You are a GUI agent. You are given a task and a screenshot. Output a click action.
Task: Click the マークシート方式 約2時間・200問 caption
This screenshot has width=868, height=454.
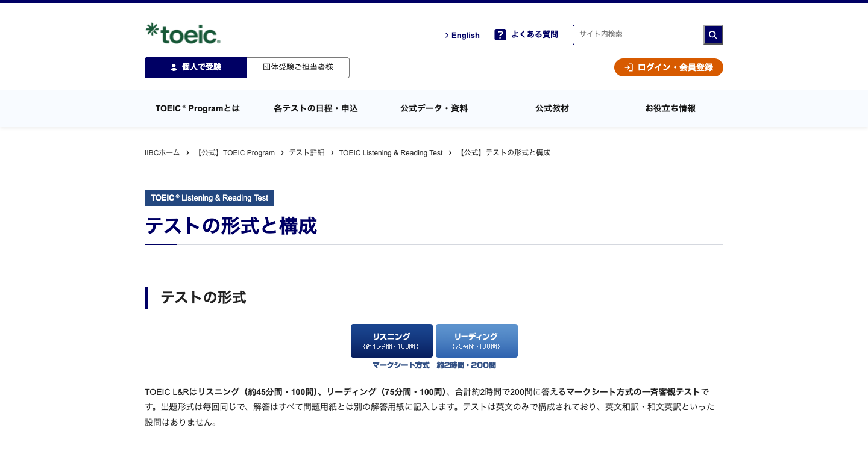click(x=434, y=365)
